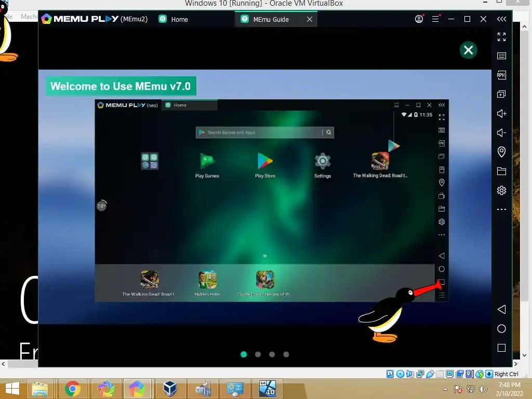This screenshot has width=532, height=399.
Task: Install an APK via sidebar icon
Action: tap(501, 75)
